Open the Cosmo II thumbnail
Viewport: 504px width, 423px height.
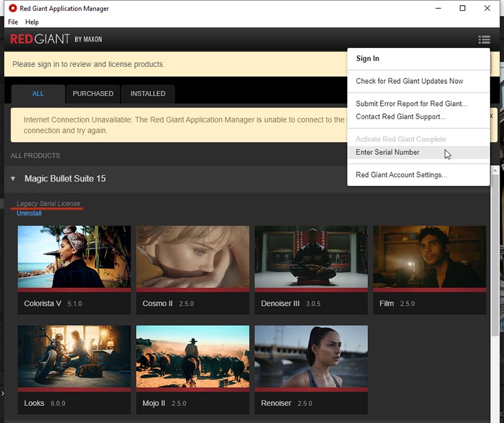pos(193,257)
